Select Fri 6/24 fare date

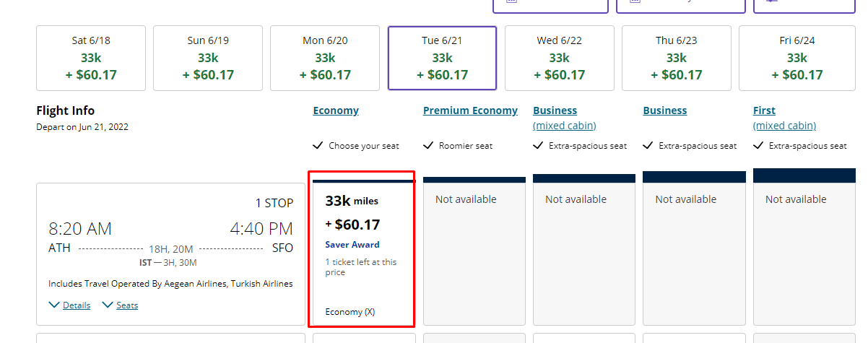point(797,58)
